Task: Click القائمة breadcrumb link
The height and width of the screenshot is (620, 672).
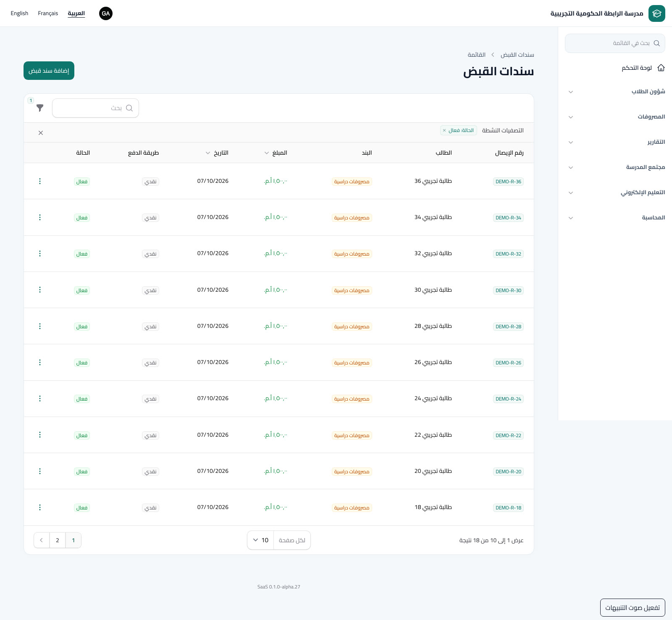Action: click(x=477, y=55)
